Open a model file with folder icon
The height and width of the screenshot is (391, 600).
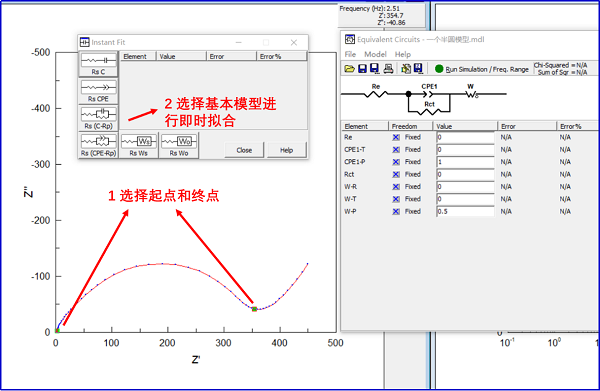(349, 69)
